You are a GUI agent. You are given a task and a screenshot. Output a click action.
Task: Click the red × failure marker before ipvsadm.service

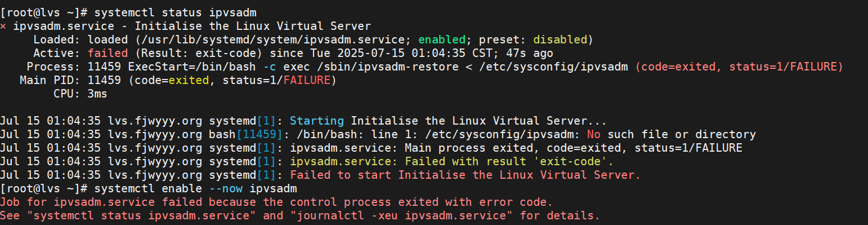tap(3, 26)
